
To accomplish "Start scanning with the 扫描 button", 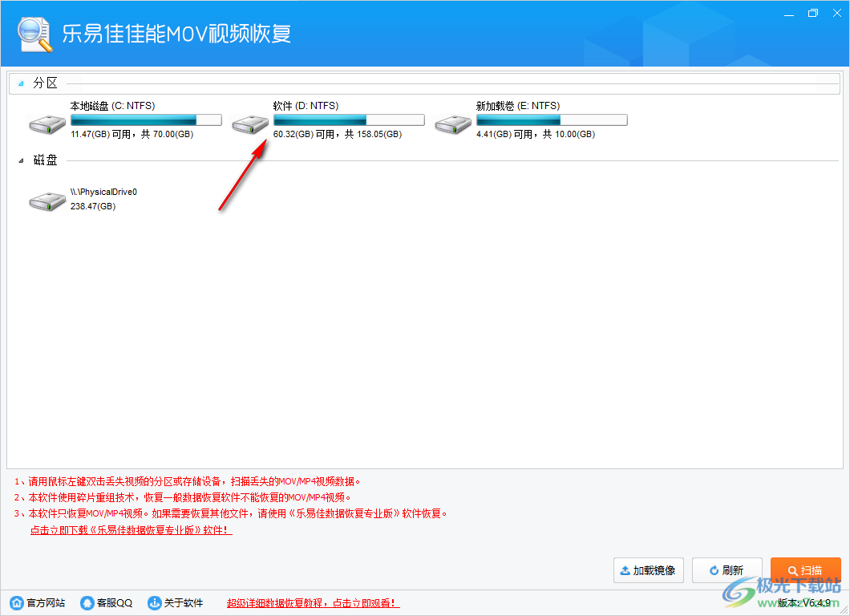I will tap(806, 570).
